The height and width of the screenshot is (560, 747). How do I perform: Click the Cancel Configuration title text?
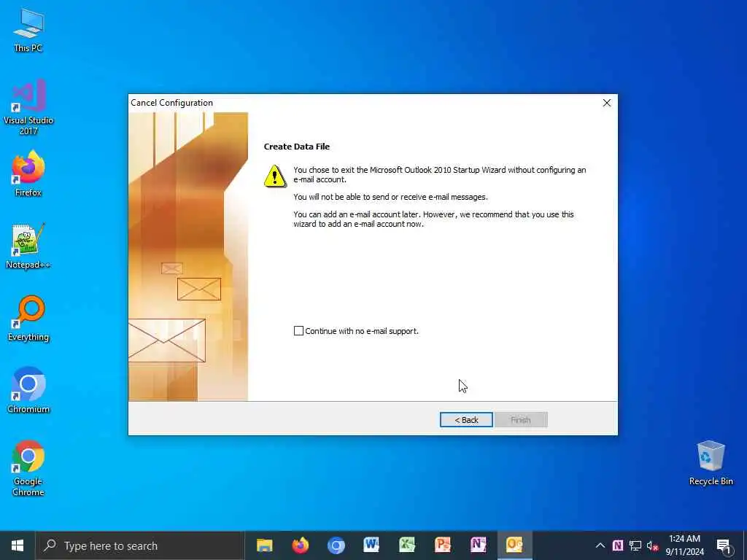pyautogui.click(x=172, y=103)
